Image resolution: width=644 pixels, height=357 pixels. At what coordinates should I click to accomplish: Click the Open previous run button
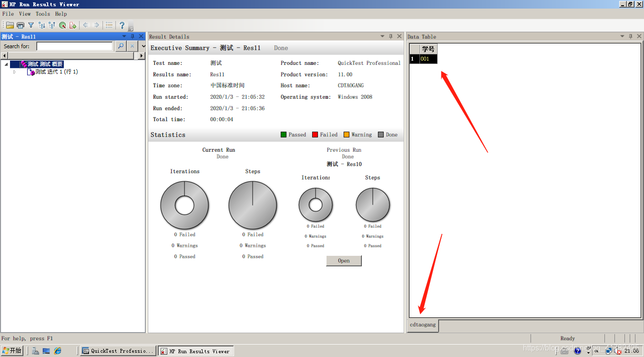pyautogui.click(x=344, y=261)
